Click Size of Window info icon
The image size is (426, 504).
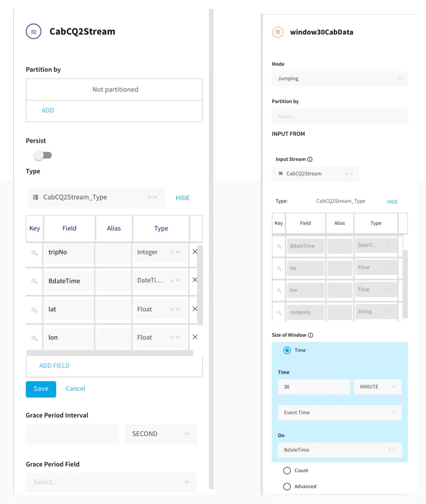[x=311, y=335]
